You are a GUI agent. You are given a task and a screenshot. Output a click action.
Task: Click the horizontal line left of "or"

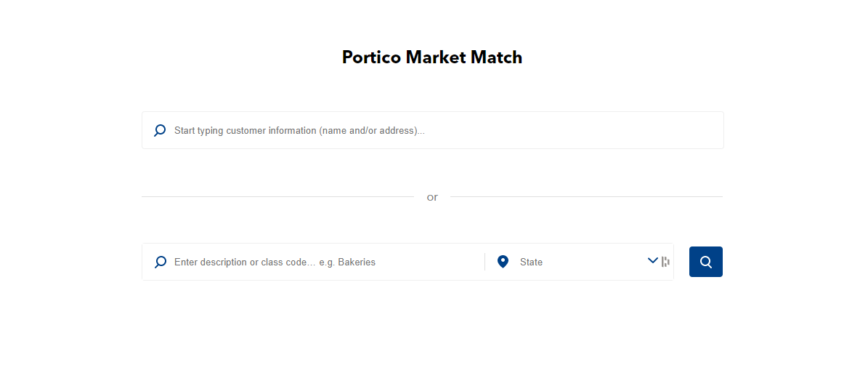277,196
